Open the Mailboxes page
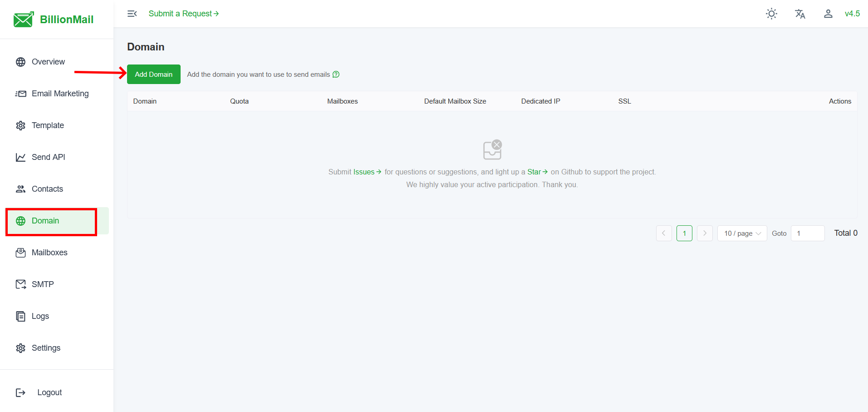Viewport: 868px width, 412px height. 49,253
